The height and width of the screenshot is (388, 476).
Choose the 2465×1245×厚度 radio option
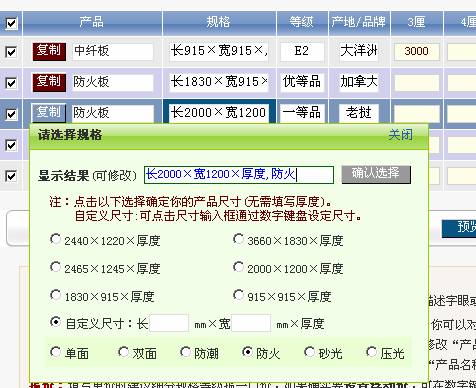55,267
